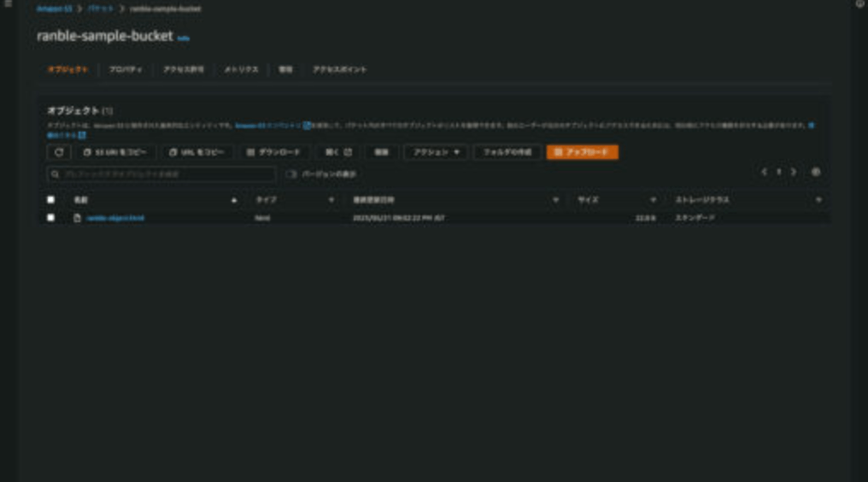Open the hamburger navigation menu icon
This screenshot has width=868, height=482.
(x=9, y=4)
